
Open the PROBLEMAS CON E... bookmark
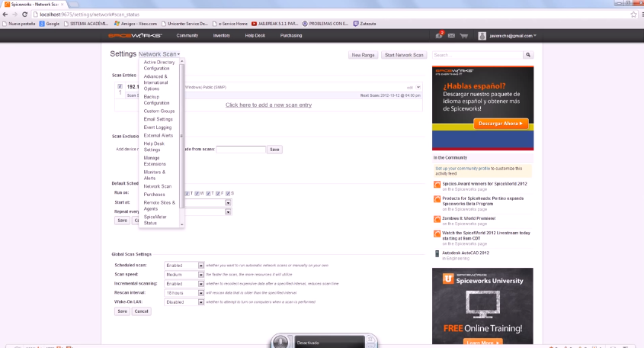click(x=325, y=24)
